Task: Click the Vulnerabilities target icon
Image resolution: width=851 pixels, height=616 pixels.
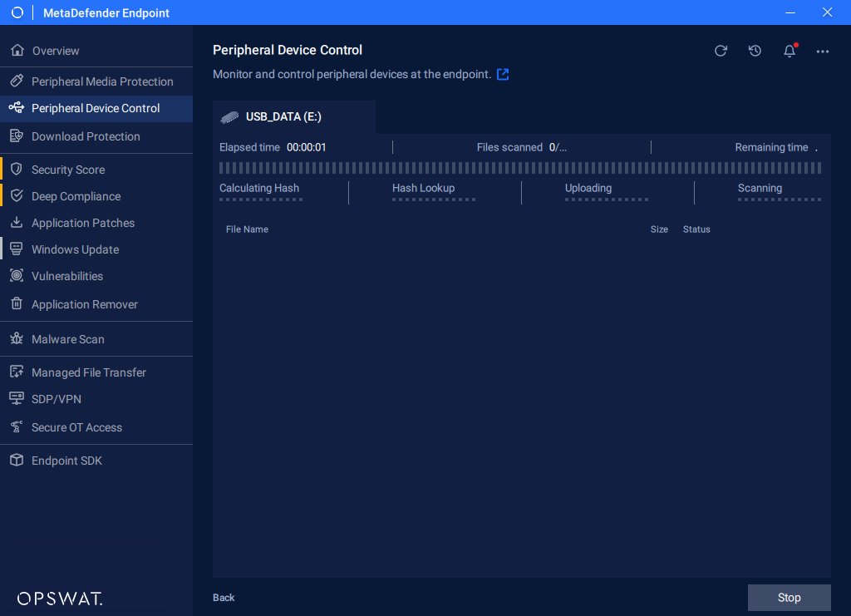Action: point(17,276)
